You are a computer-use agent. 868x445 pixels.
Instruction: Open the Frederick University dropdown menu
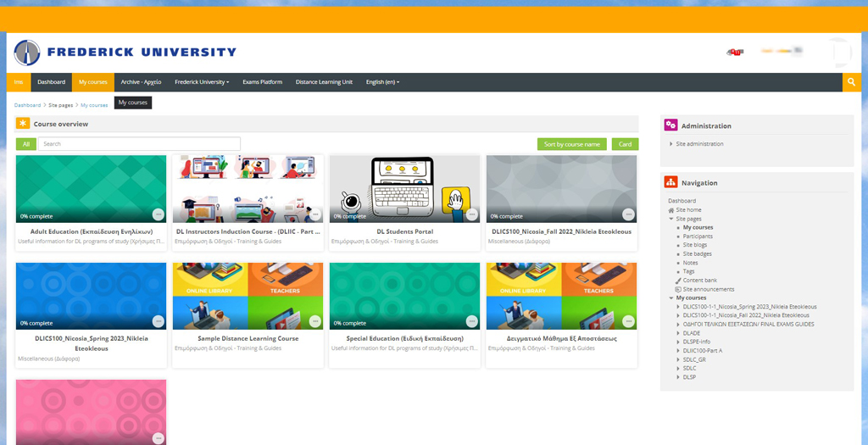pos(202,82)
